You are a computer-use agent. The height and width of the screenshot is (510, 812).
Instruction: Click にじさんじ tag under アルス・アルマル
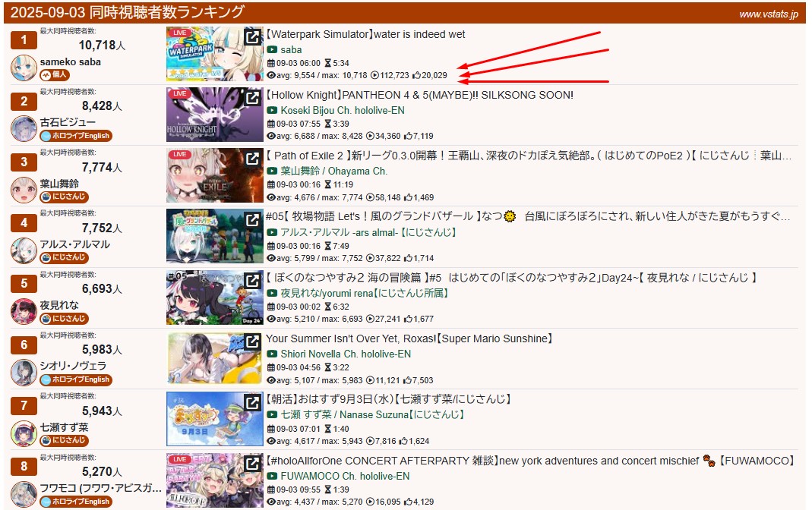[x=65, y=257]
